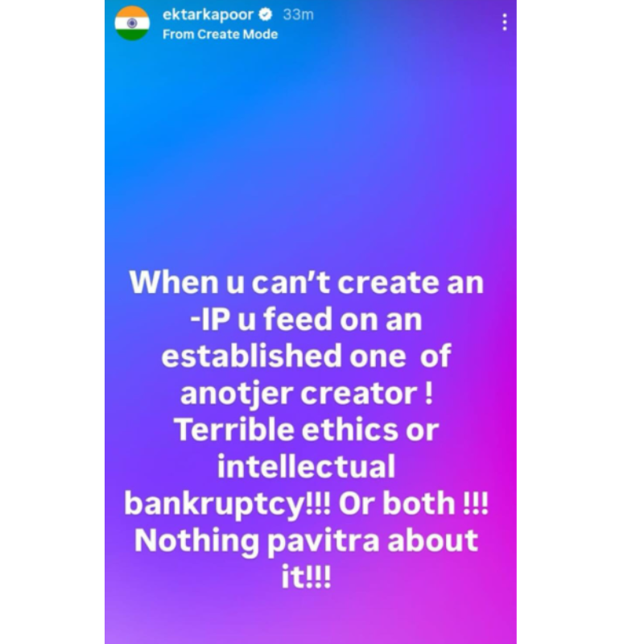Click the 33m timestamp
The height and width of the screenshot is (644, 644).
click(x=298, y=14)
